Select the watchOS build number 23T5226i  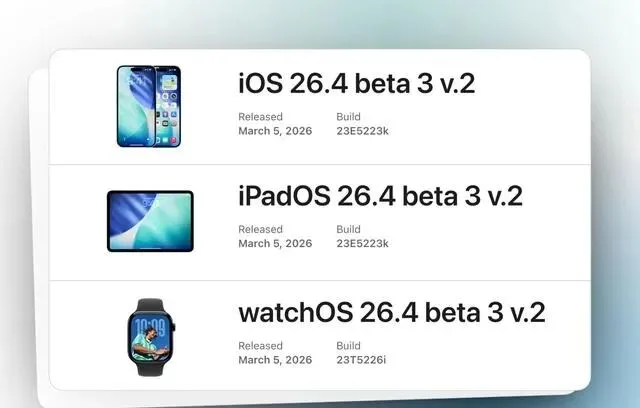click(x=361, y=360)
